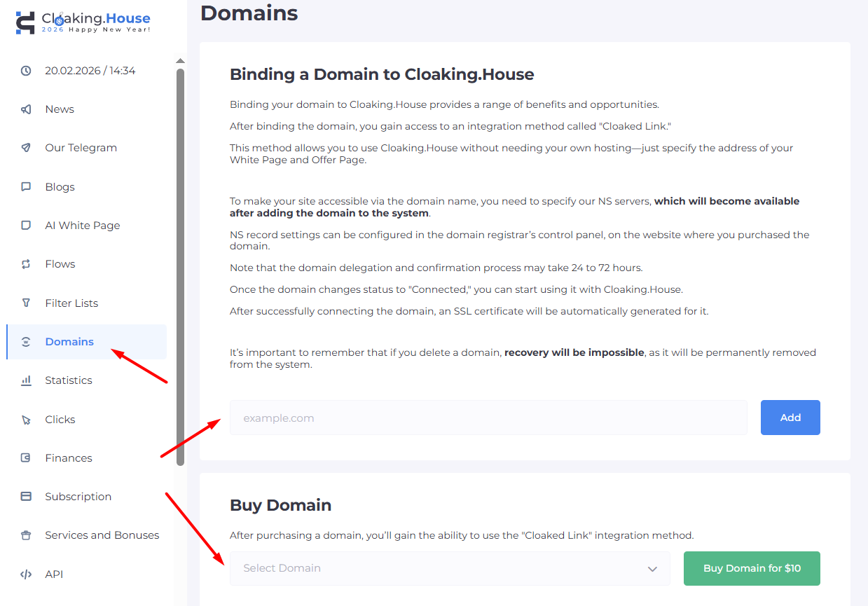Click the News megaphone icon

click(26, 109)
